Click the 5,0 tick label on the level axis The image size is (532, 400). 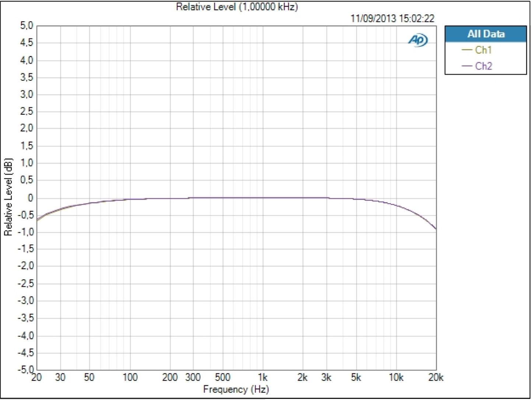tap(27, 26)
